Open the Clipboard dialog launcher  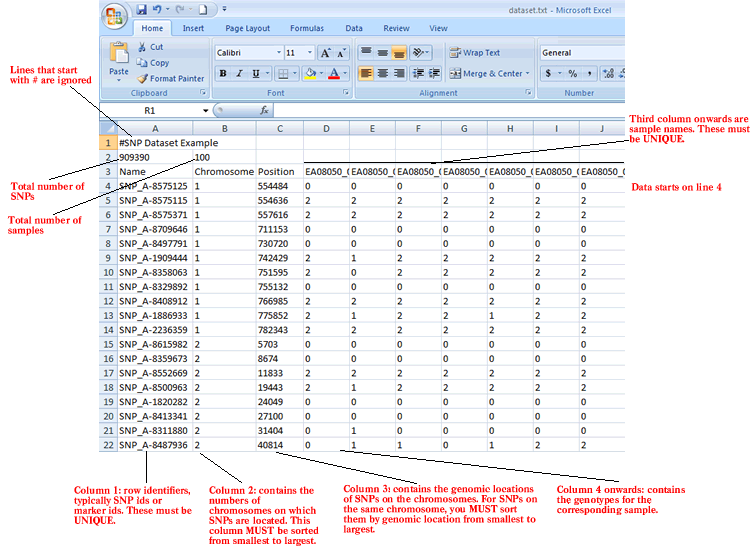click(203, 92)
